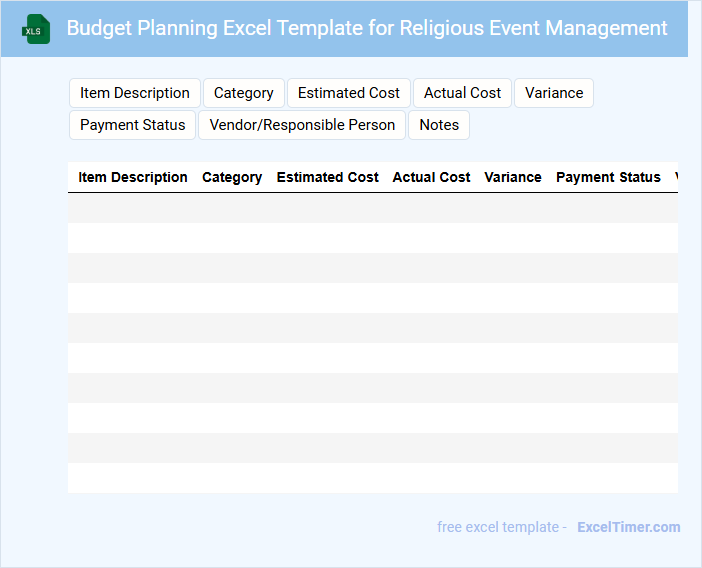Click the Payment Status table column header
This screenshot has width=702, height=568.
tap(608, 177)
